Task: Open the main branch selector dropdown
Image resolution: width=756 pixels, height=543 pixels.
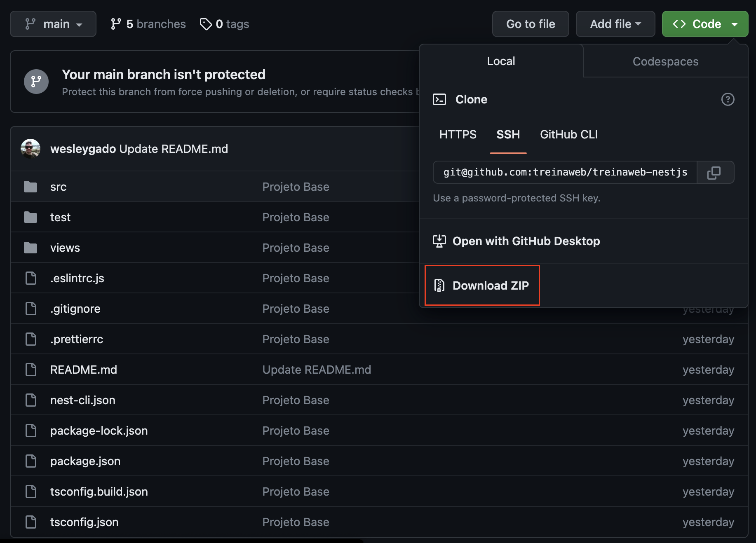Action: [53, 24]
